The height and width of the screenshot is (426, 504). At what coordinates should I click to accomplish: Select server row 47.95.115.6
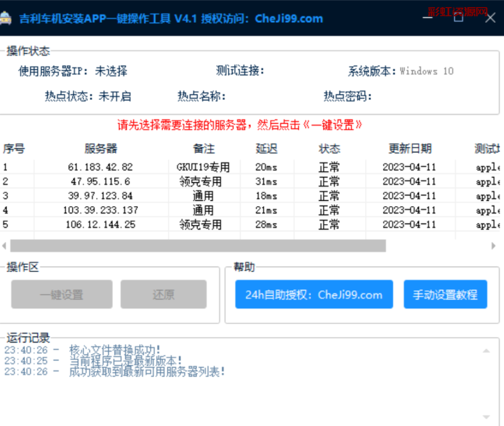coord(100,181)
